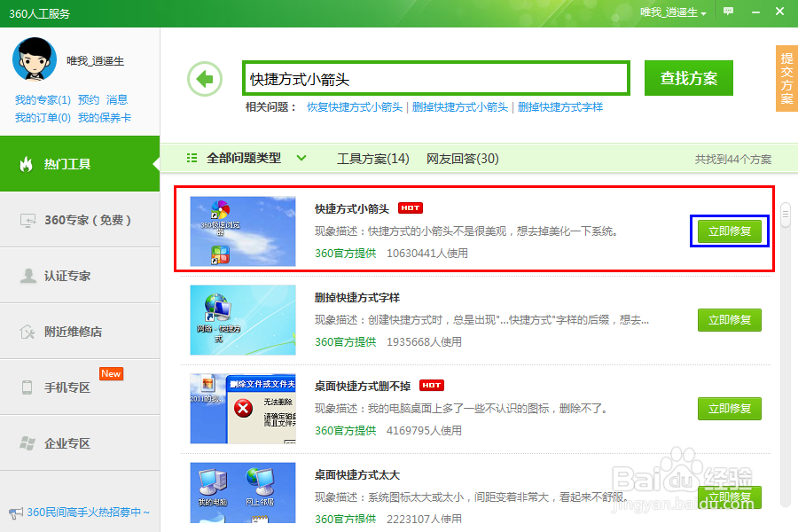The height and width of the screenshot is (532, 798).
Task: Click the 4169795人使用 usage count
Action: [x=424, y=430]
